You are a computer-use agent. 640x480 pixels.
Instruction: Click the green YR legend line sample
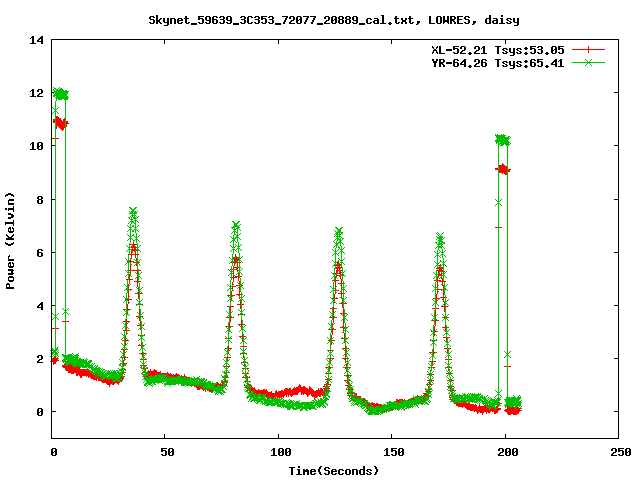(x=588, y=63)
